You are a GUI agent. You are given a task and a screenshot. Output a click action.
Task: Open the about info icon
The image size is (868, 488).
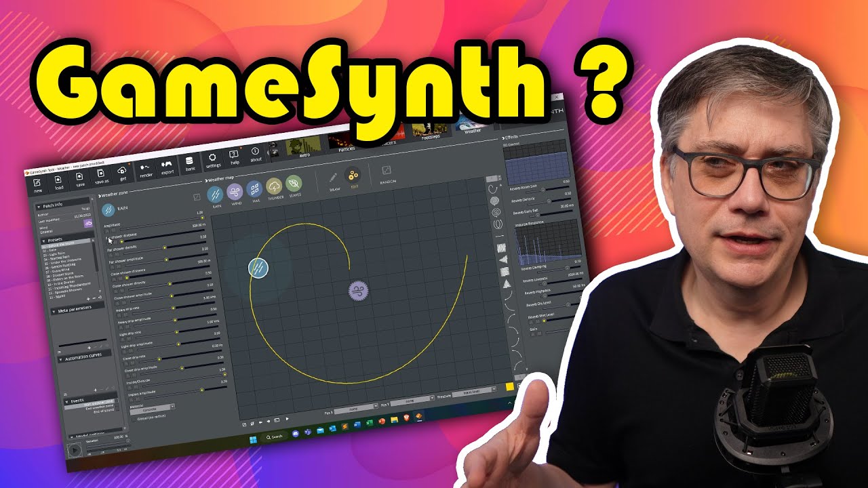point(255,151)
